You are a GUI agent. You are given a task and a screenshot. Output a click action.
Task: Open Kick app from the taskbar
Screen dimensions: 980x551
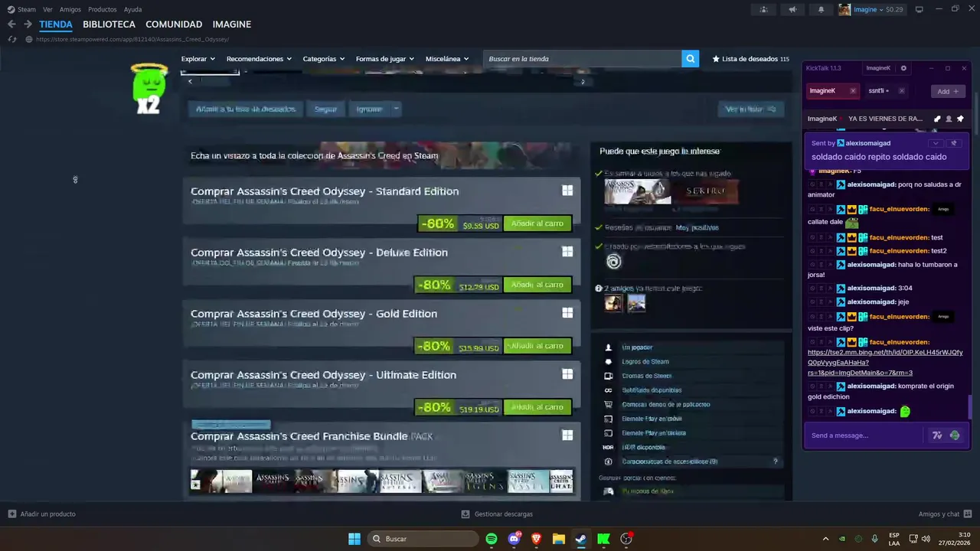(603, 539)
